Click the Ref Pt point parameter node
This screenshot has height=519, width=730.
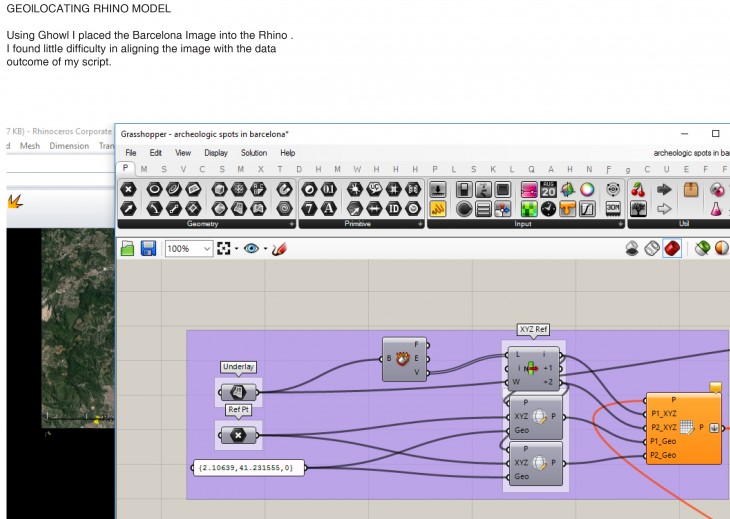tap(239, 435)
